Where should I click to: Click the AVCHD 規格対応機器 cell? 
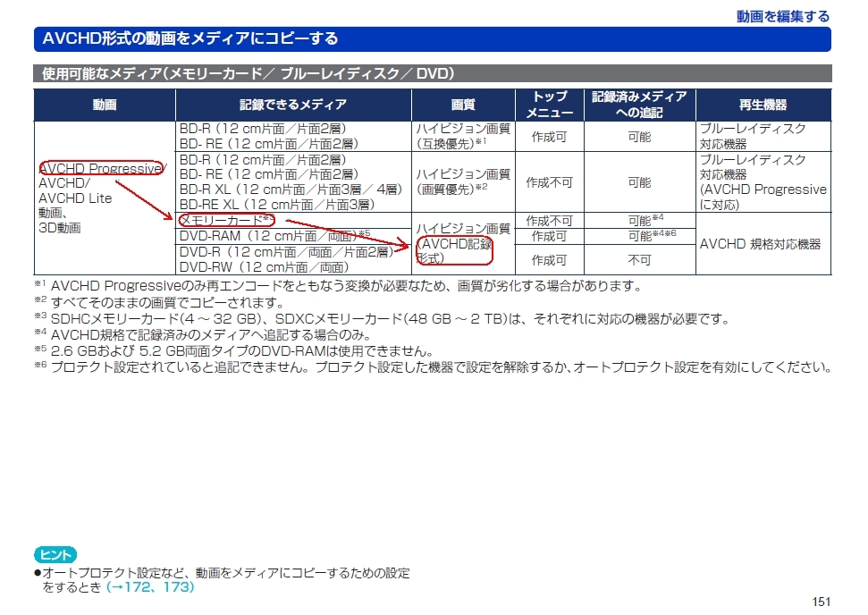763,244
